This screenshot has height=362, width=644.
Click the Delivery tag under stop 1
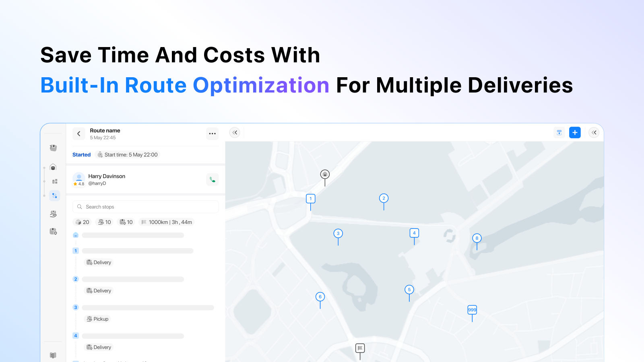(99, 263)
